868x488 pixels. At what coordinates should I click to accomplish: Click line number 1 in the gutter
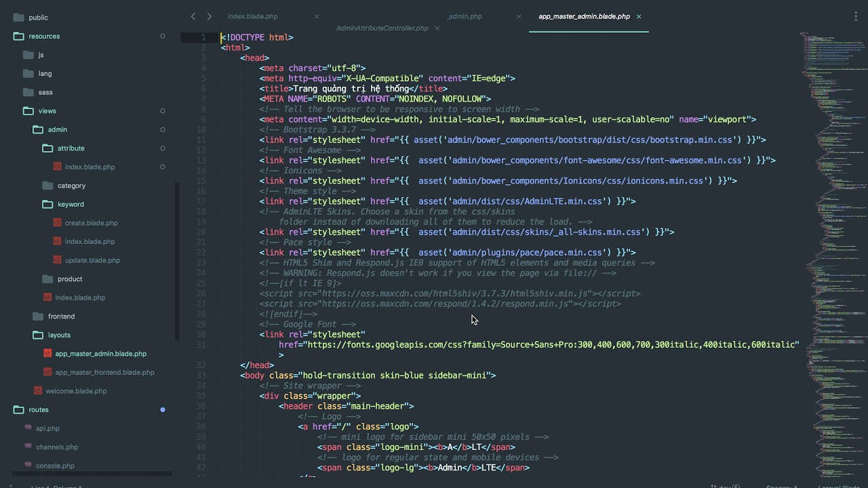(203, 37)
